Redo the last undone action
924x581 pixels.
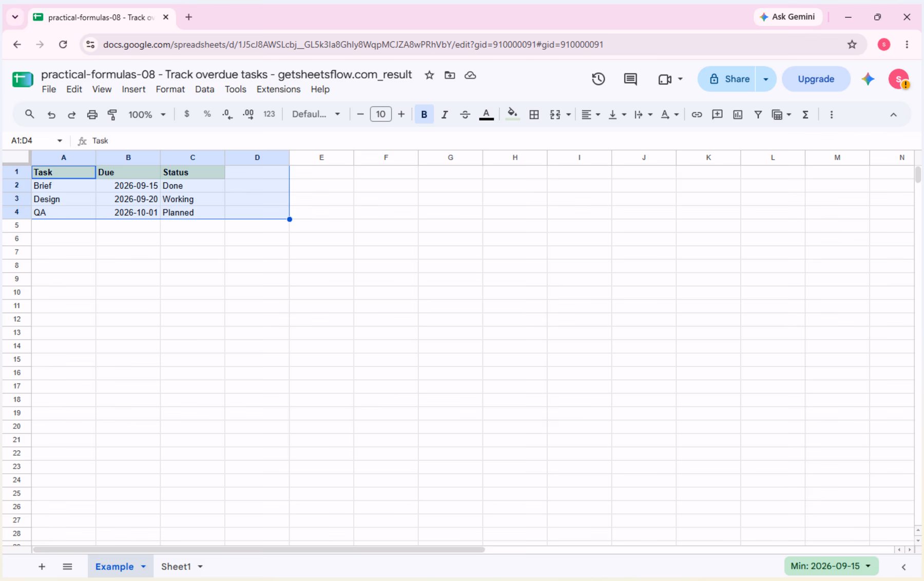(x=72, y=114)
